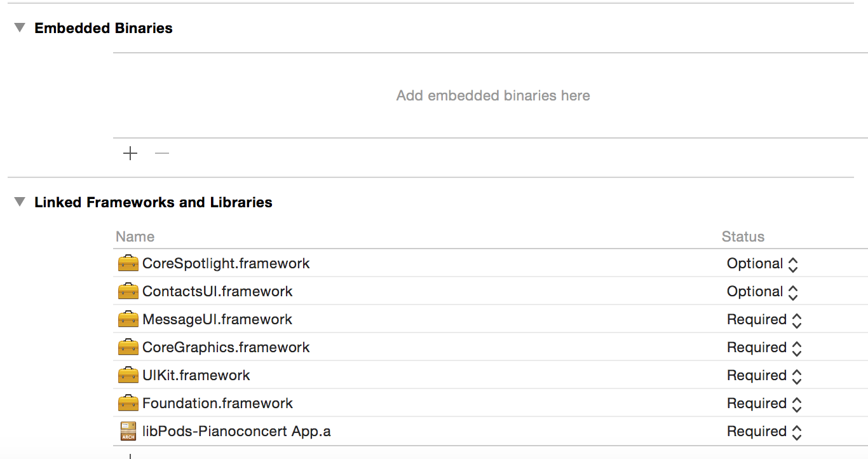Click the Foundation.framework toolbox icon

click(128, 403)
